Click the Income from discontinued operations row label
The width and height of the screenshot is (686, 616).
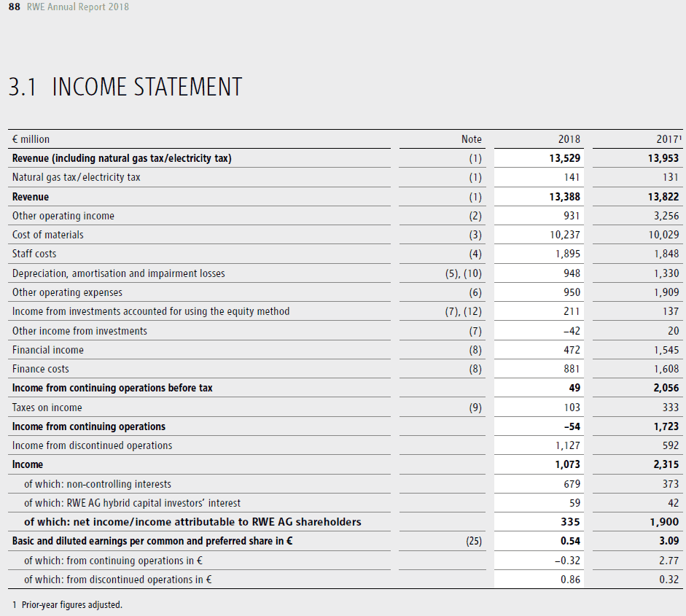click(92, 445)
